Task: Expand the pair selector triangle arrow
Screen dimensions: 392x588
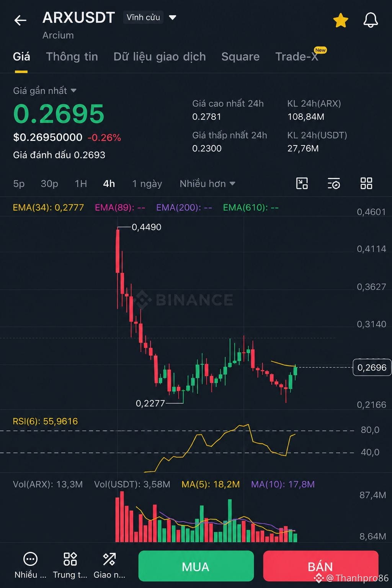Action: (x=173, y=17)
